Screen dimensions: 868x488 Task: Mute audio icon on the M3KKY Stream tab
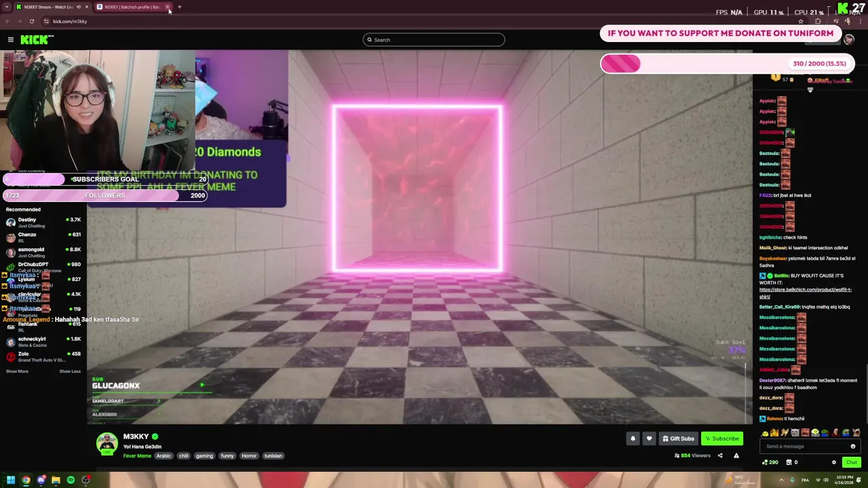79,7
